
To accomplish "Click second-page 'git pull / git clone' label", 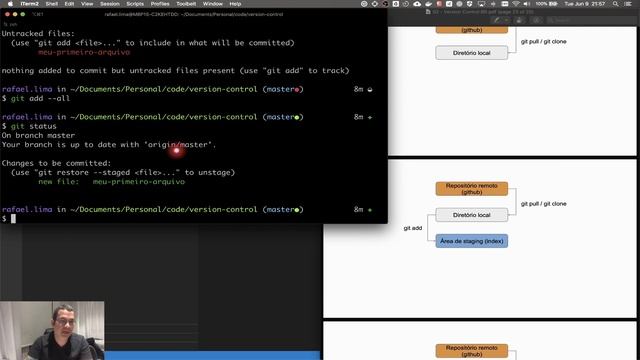I will click(543, 204).
